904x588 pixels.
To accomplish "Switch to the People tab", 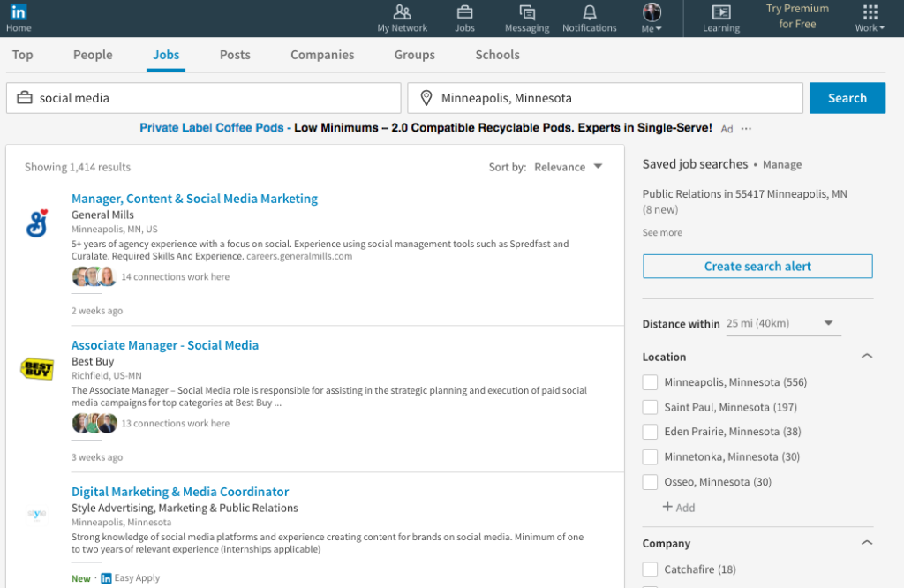I will tap(93, 55).
